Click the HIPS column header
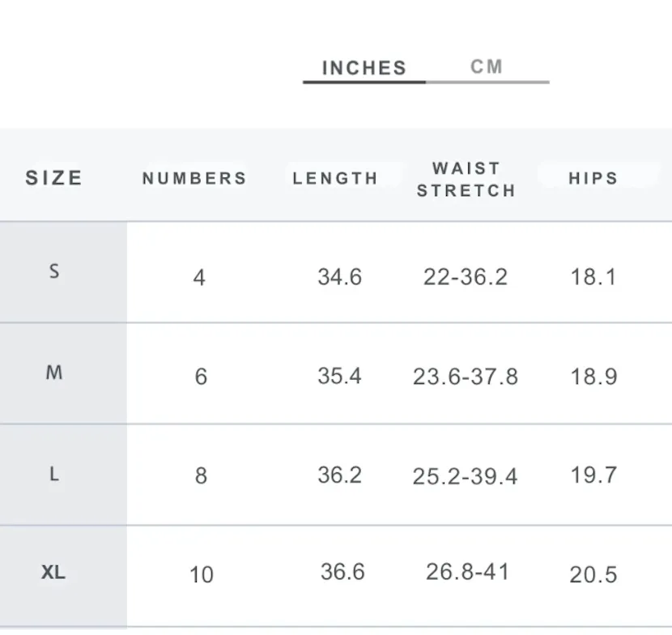Image resolution: width=672 pixels, height=635 pixels. coord(593,178)
